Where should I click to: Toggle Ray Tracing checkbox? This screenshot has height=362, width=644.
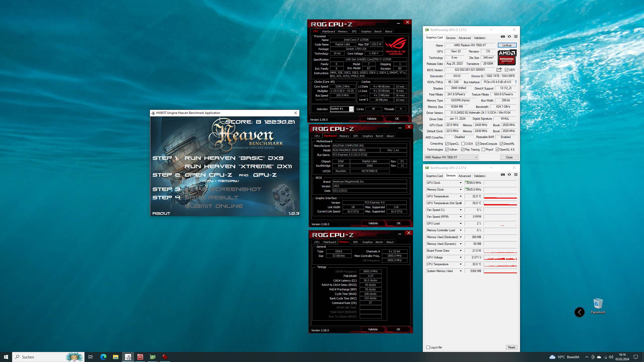click(463, 150)
